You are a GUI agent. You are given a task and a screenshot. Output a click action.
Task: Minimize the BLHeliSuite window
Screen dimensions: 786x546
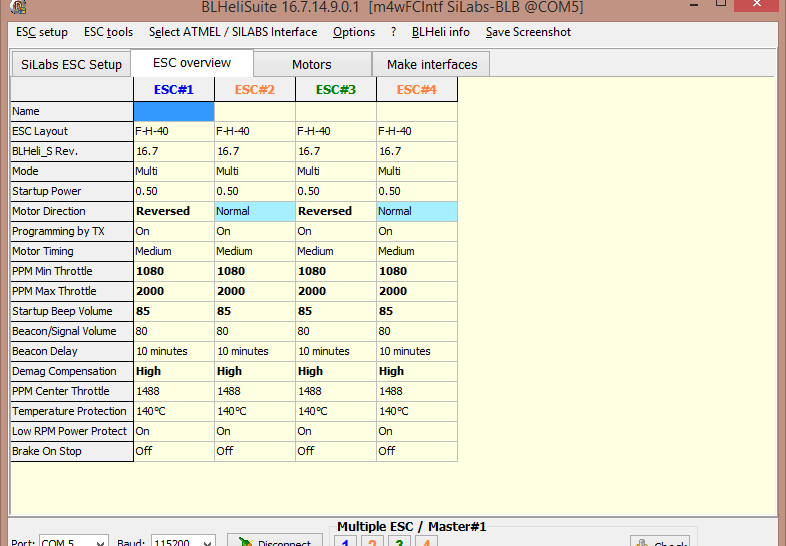[x=694, y=5]
